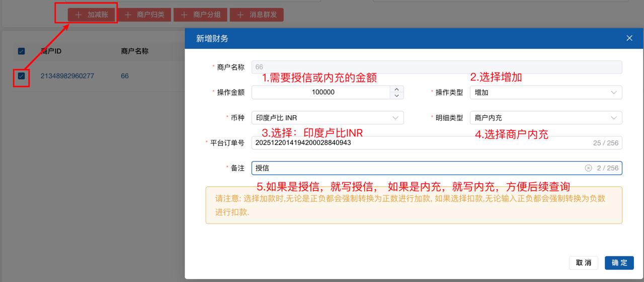
Task: Click the 消息群发 button
Action: tap(257, 15)
